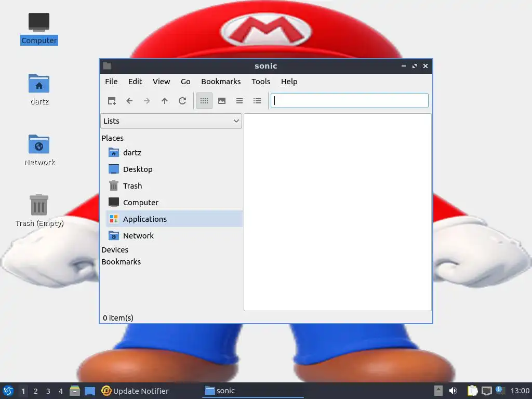The width and height of the screenshot is (532, 399).
Task: Click the '0 item(s)' status bar text
Action: coord(118,318)
